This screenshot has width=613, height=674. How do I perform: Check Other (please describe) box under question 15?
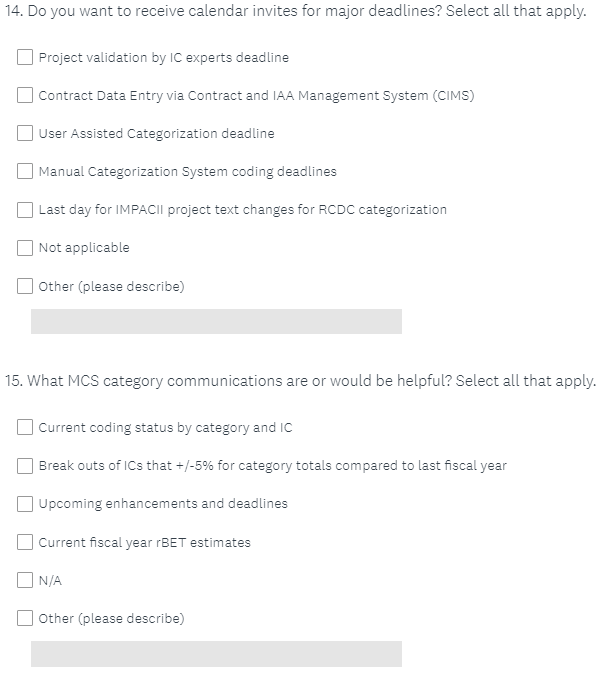pos(25,618)
